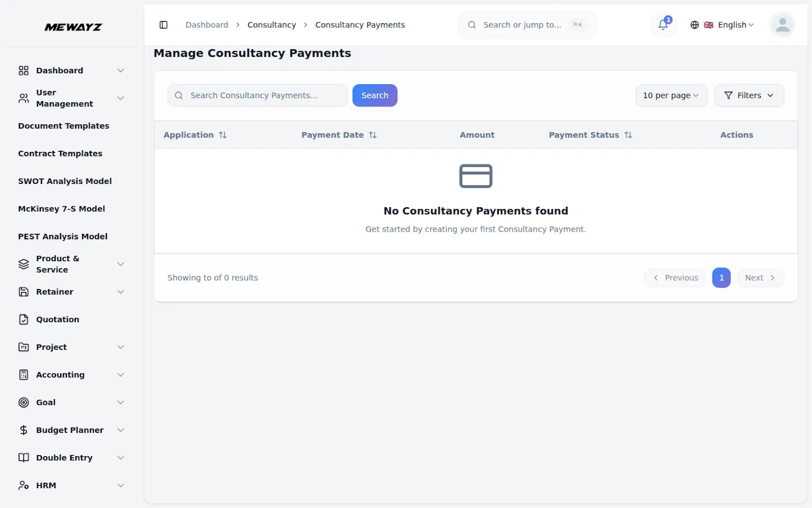
Task: Expand the Project chevron
Action: coord(121,347)
